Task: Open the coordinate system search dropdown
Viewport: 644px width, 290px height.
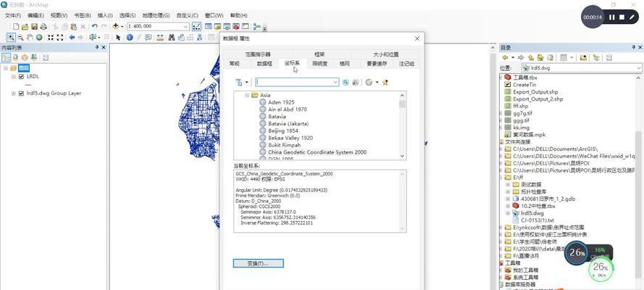Action: coord(335,82)
